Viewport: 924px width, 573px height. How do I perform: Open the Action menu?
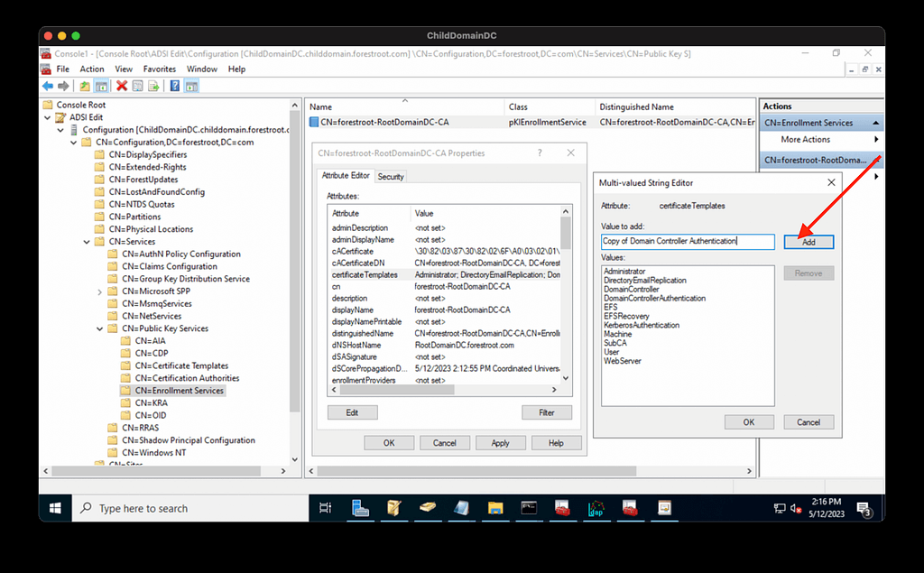91,69
